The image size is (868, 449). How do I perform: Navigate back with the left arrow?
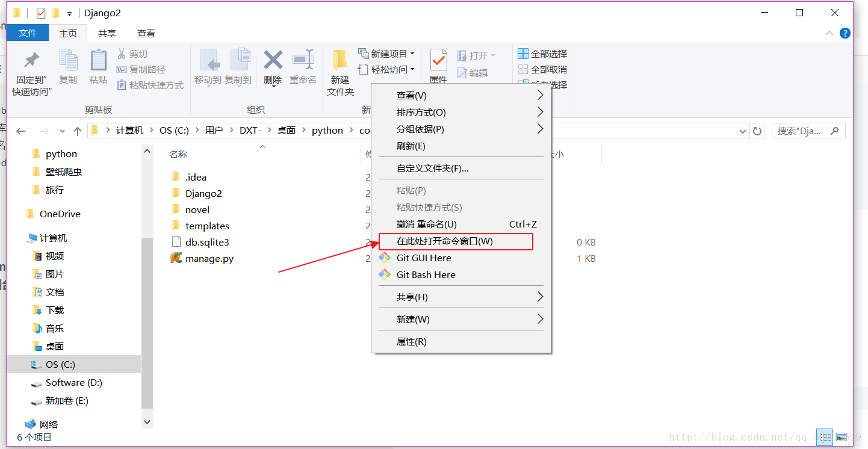point(21,131)
